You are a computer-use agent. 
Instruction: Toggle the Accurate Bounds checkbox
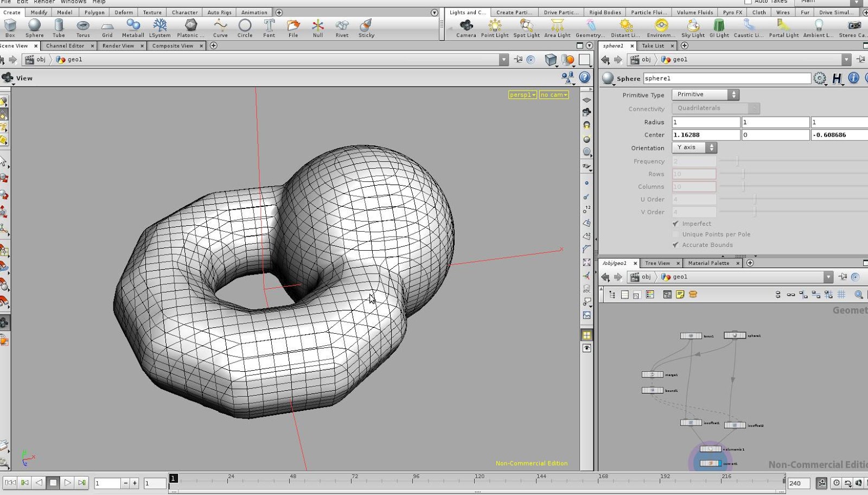676,245
